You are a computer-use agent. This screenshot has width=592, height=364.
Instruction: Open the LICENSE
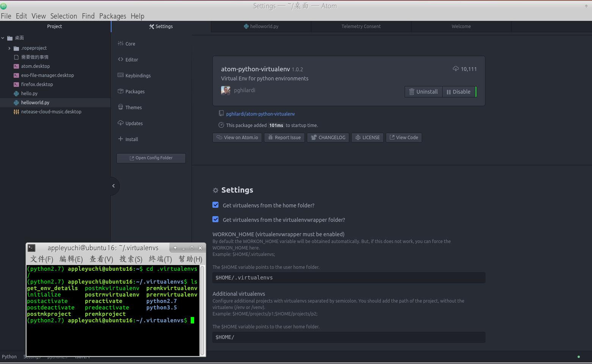coord(367,137)
